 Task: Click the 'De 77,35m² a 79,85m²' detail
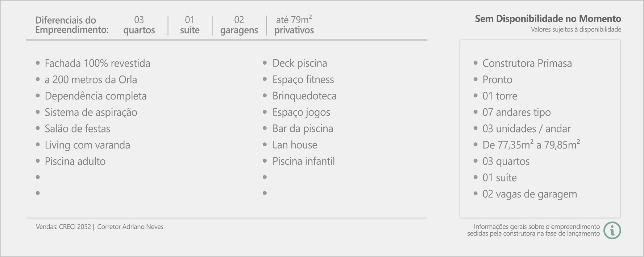tap(531, 145)
